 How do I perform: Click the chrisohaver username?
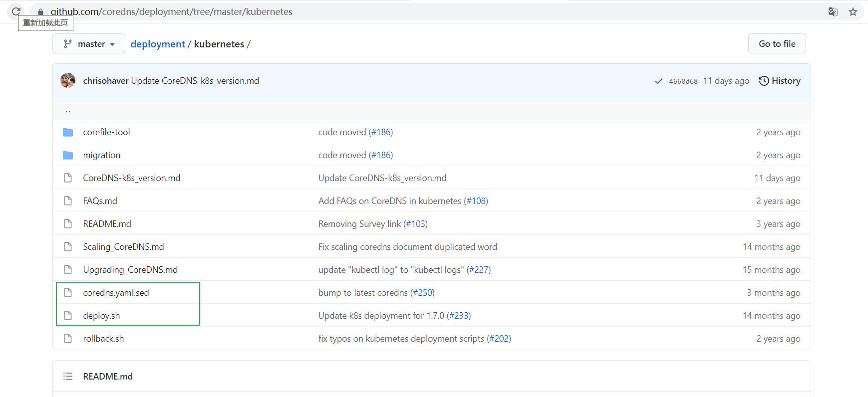pos(106,81)
